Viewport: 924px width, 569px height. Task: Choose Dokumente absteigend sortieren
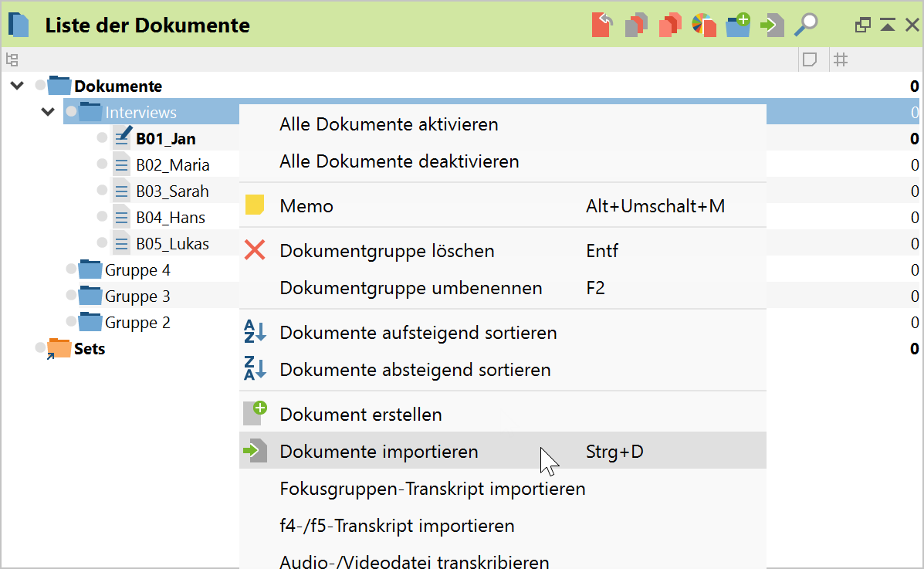tap(503, 370)
